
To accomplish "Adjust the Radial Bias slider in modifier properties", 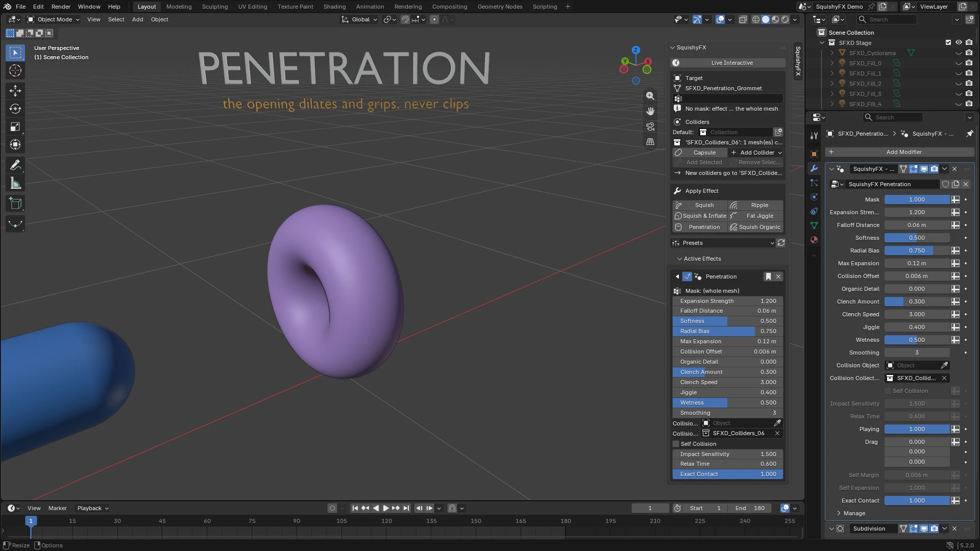I will [917, 251].
